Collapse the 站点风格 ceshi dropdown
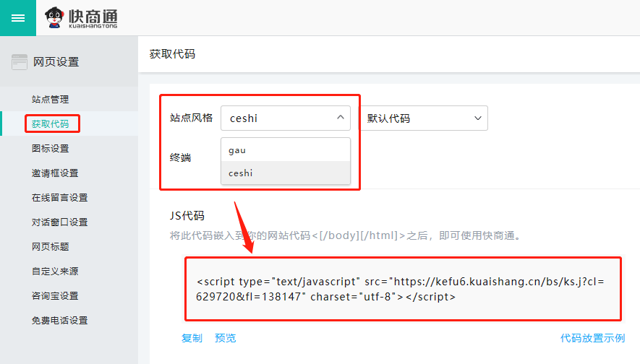 tap(285, 118)
